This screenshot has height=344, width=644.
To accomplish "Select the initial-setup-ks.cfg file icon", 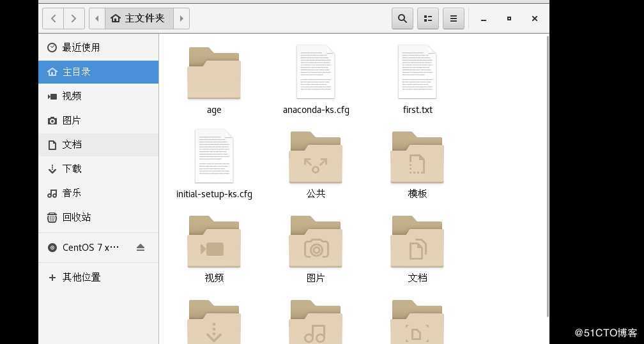I will click(x=214, y=156).
